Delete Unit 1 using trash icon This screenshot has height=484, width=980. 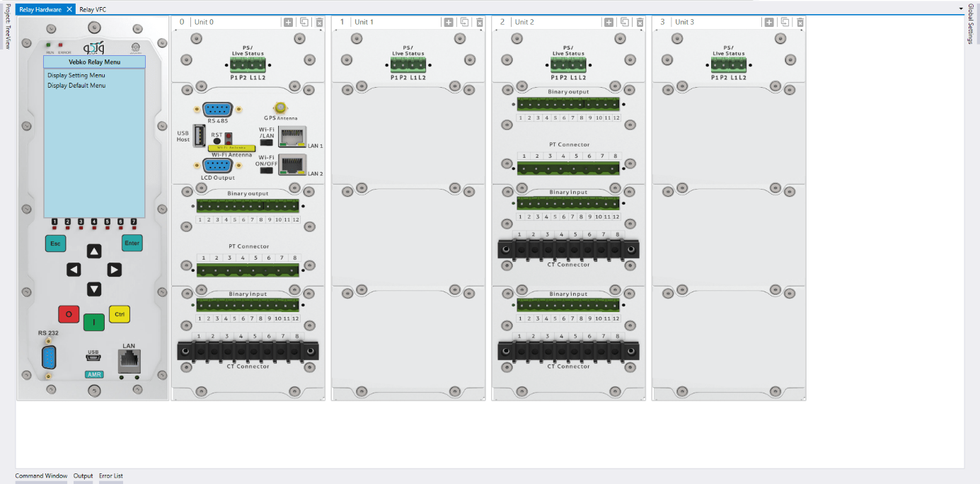pyautogui.click(x=480, y=22)
